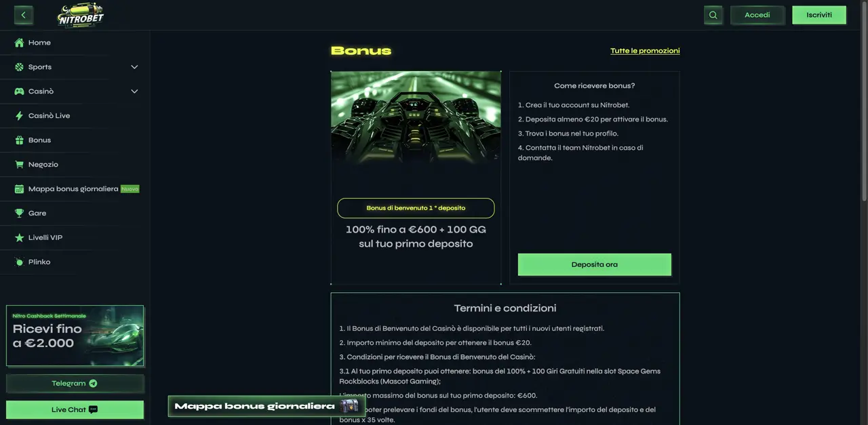
Task: Open the Nitro Cashback Settimanale banner
Action: pos(75,336)
